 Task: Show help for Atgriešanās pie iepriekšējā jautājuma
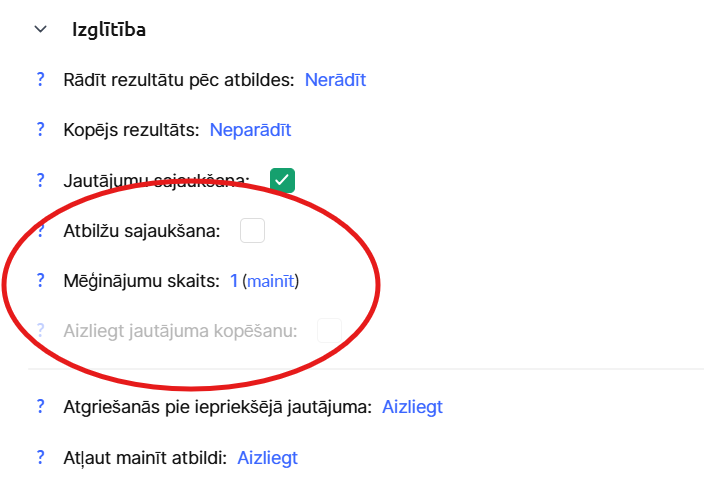(x=41, y=407)
